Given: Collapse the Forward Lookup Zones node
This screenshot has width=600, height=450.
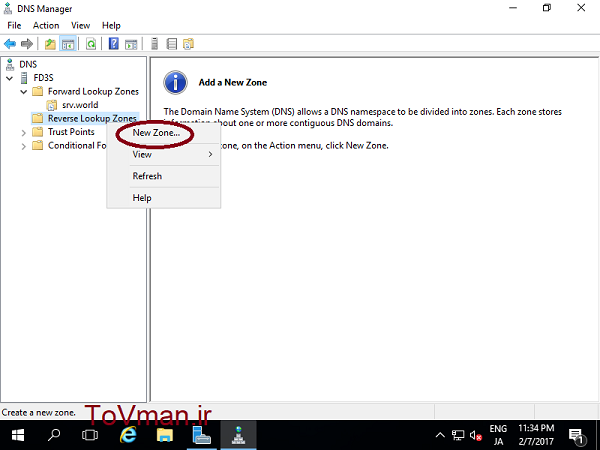Looking at the screenshot, I should click(24, 92).
